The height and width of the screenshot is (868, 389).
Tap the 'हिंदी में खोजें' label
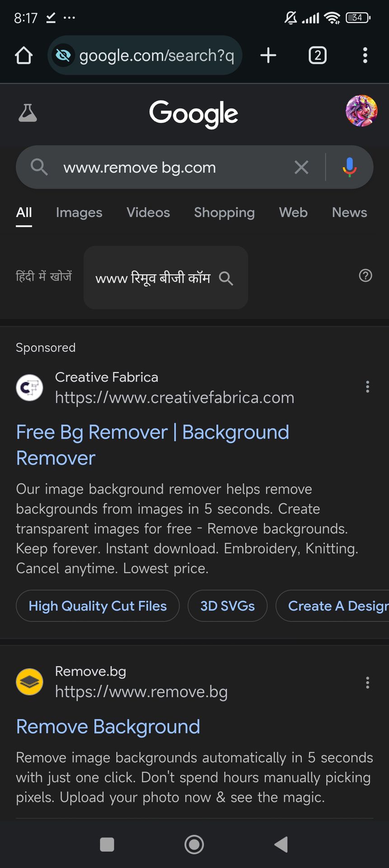pyautogui.click(x=44, y=276)
